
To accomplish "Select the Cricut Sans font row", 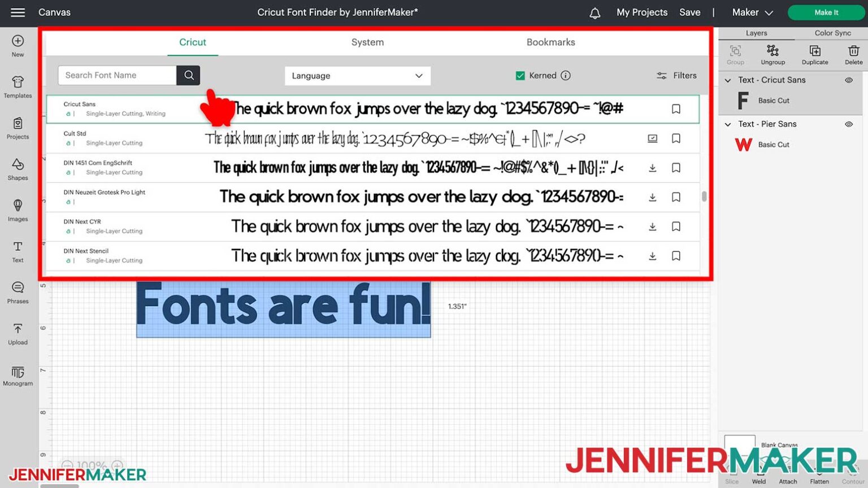I will click(372, 109).
